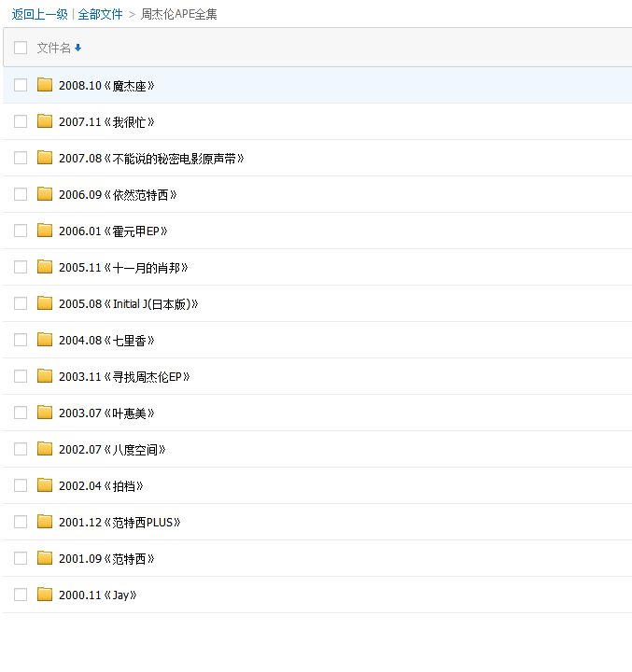Open folder name 2006.01《霍元甲EP》
Viewport: 632px width, 672px height.
click(113, 231)
